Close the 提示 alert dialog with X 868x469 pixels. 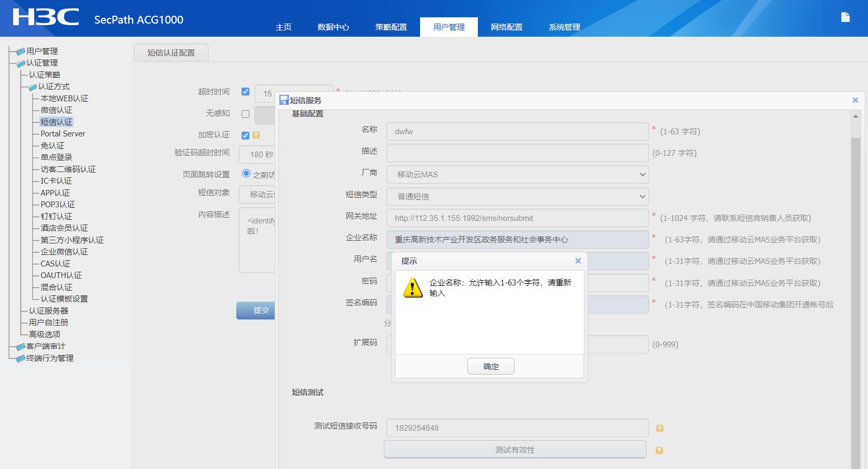578,261
